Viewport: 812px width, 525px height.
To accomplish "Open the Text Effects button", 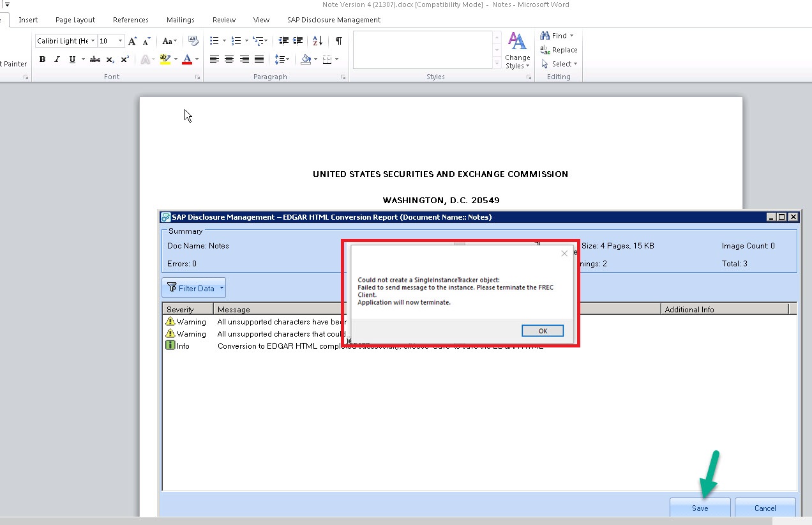I will 145,59.
